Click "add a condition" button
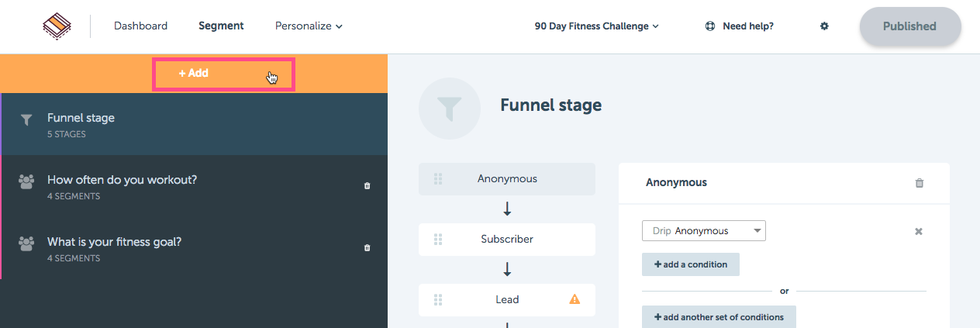 (x=691, y=264)
